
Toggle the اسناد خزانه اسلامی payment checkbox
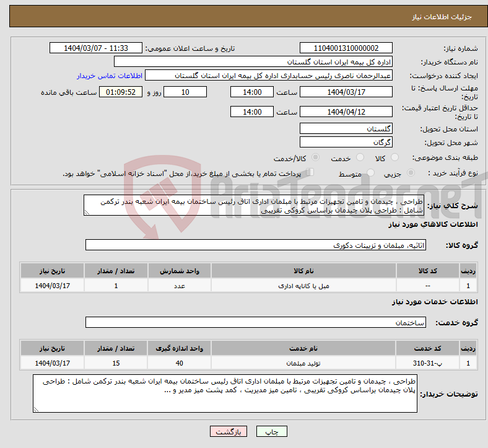(x=310, y=172)
